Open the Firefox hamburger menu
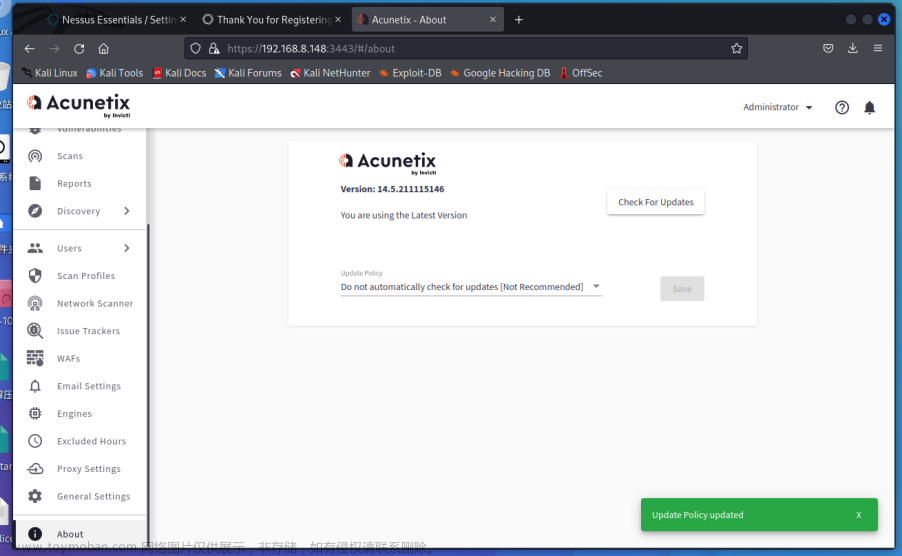The height and width of the screenshot is (556, 902). (877, 49)
